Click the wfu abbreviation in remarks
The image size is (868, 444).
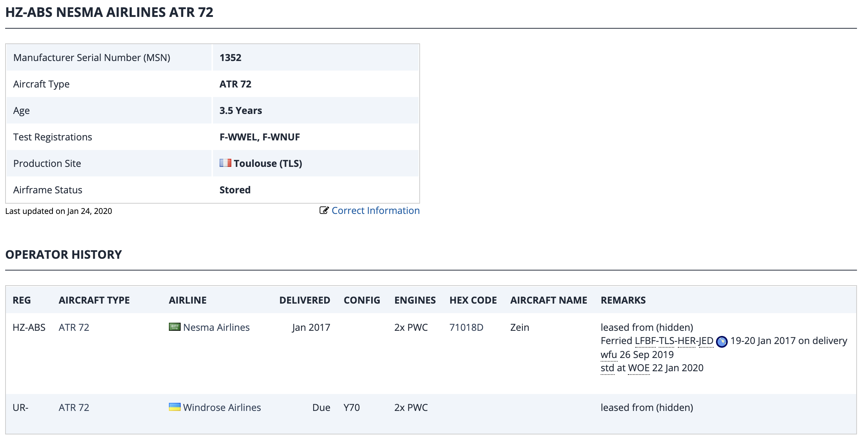(x=609, y=355)
